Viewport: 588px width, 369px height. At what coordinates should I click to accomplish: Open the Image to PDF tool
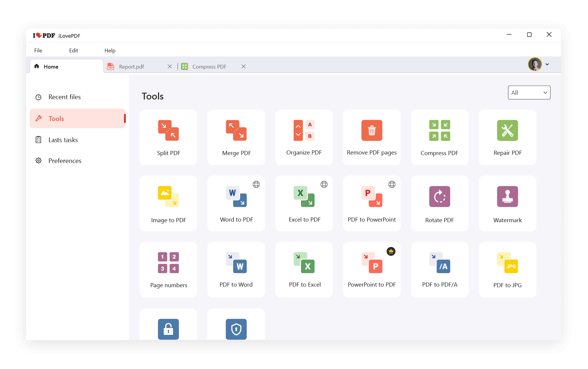168,203
